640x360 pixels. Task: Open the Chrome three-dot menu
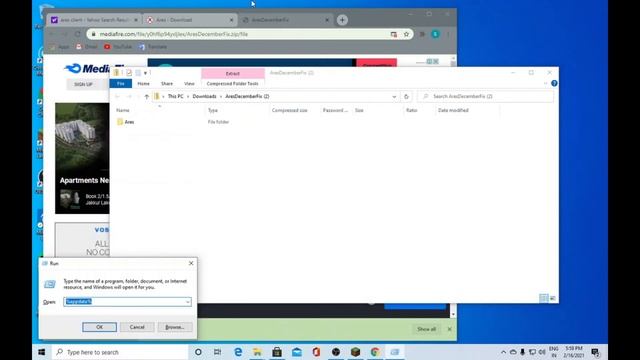point(448,34)
